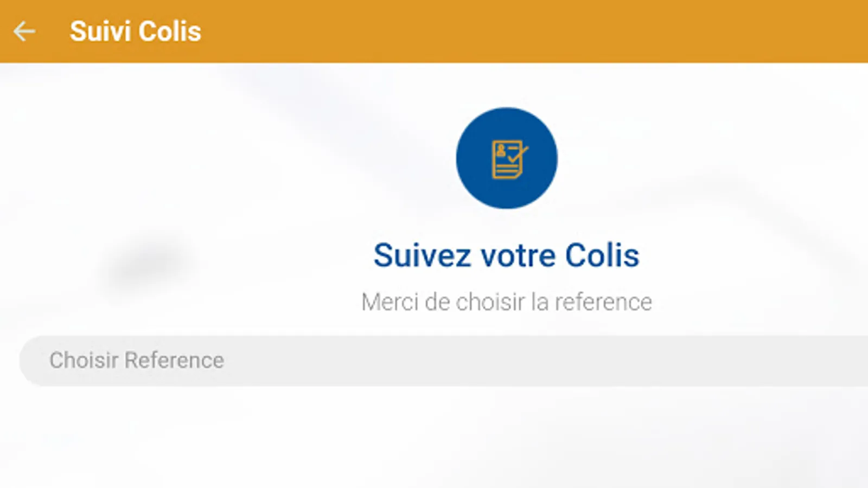Go back from Suivi Colis screen
The image size is (868, 488).
pyautogui.click(x=24, y=31)
